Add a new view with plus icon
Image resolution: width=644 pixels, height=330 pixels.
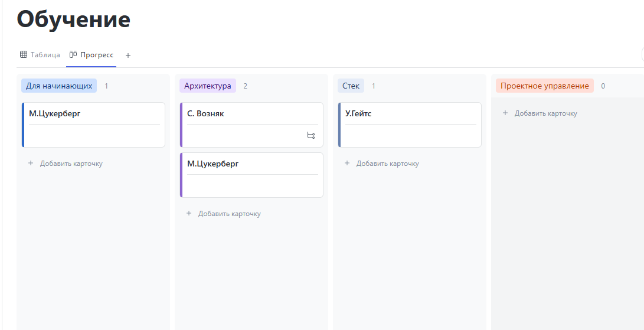[128, 55]
